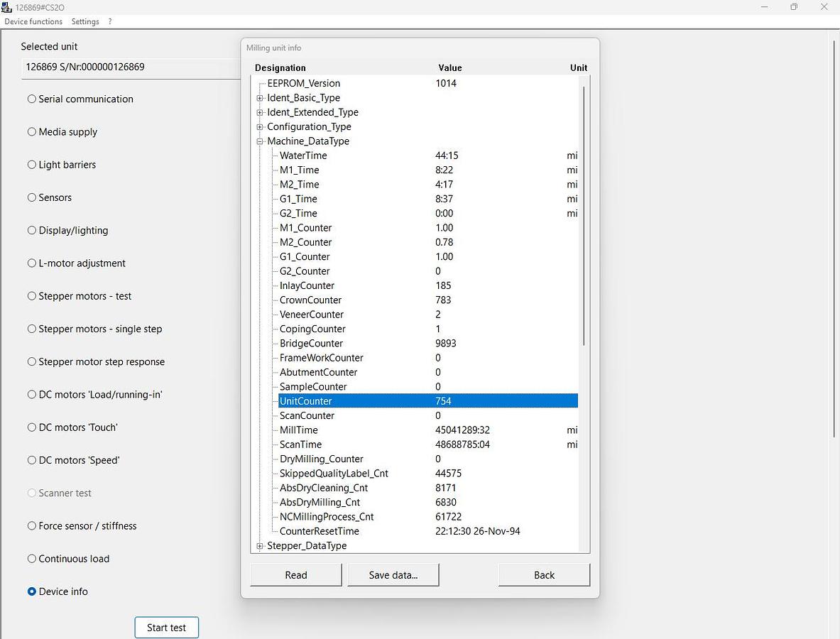Click the application icon in title bar
Screen dimensions: 840x639
click(7, 7)
